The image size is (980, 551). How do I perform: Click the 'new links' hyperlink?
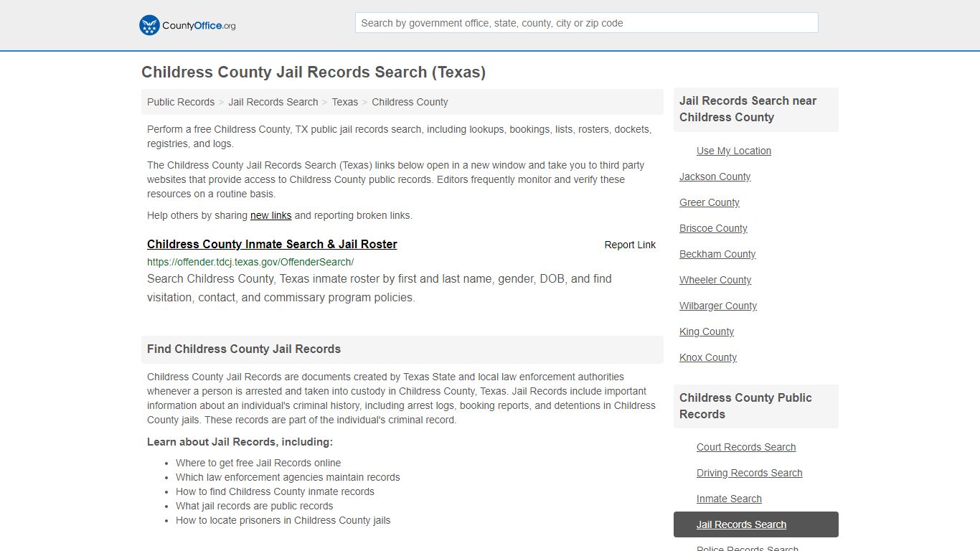(x=270, y=215)
